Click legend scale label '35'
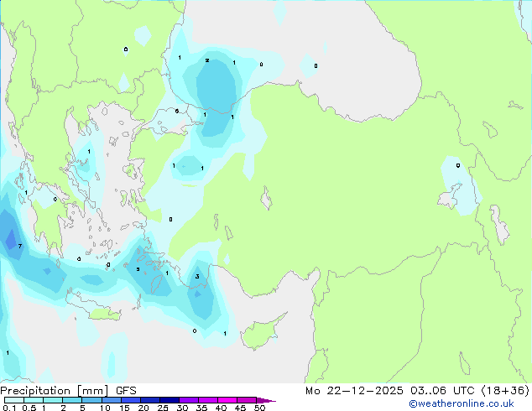The height and width of the screenshot is (411, 532). 201,408
